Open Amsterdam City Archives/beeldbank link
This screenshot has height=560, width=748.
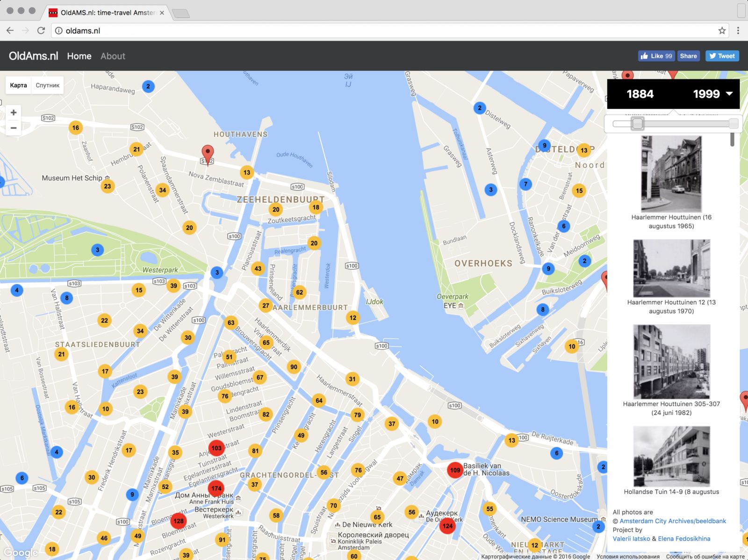pos(673,521)
